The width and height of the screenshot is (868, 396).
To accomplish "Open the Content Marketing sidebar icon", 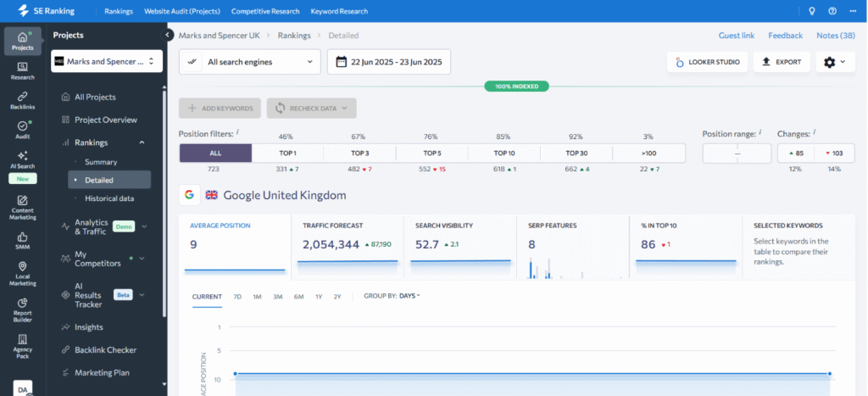I will point(23,208).
